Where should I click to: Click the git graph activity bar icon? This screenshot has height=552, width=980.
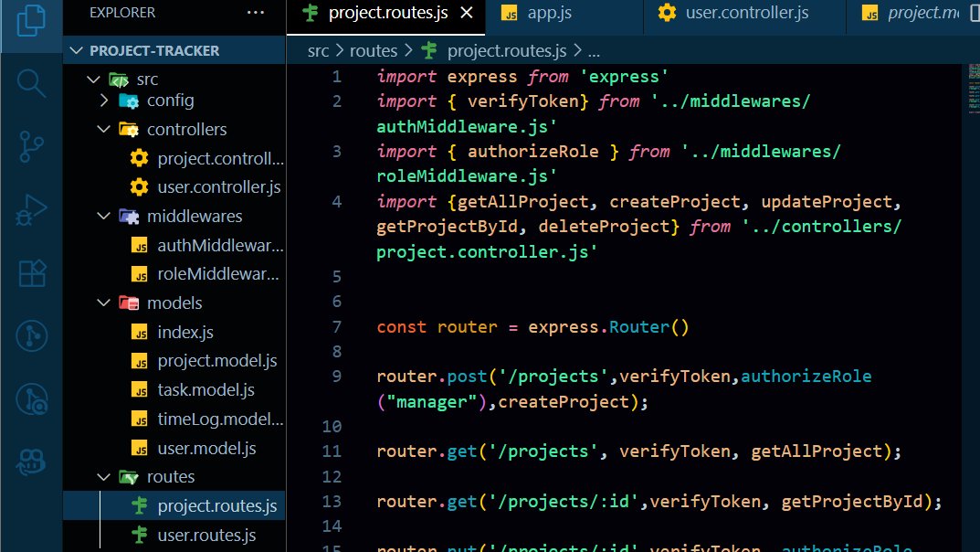31,336
